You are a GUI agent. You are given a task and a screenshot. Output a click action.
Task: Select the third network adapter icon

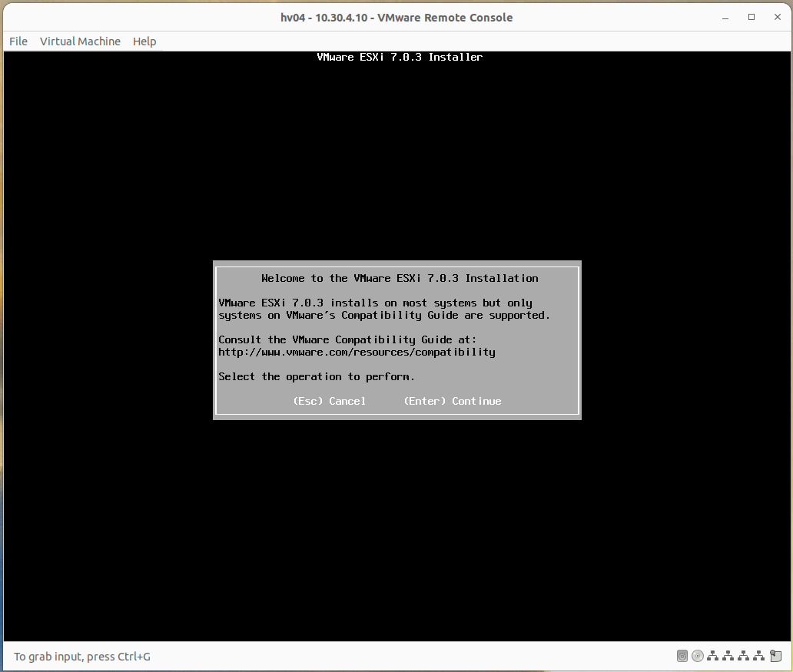(x=743, y=656)
